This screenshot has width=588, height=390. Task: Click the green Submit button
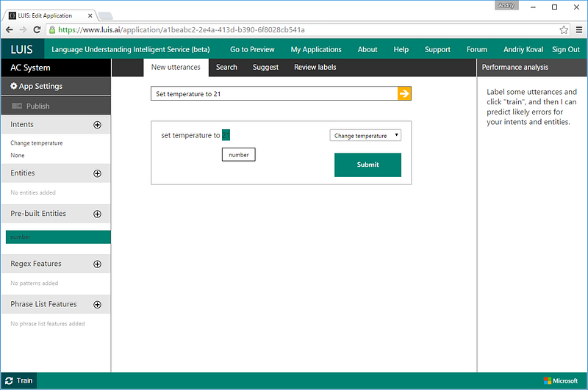tap(368, 165)
